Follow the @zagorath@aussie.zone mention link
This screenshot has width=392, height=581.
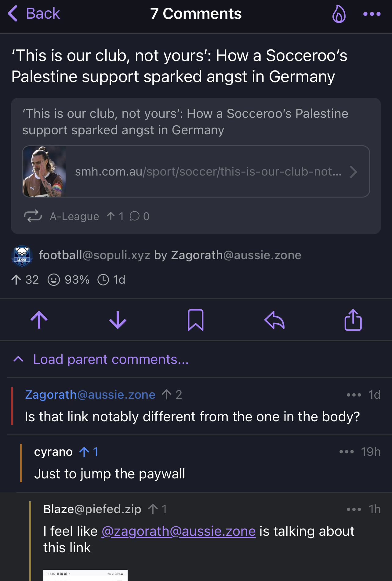point(178,531)
